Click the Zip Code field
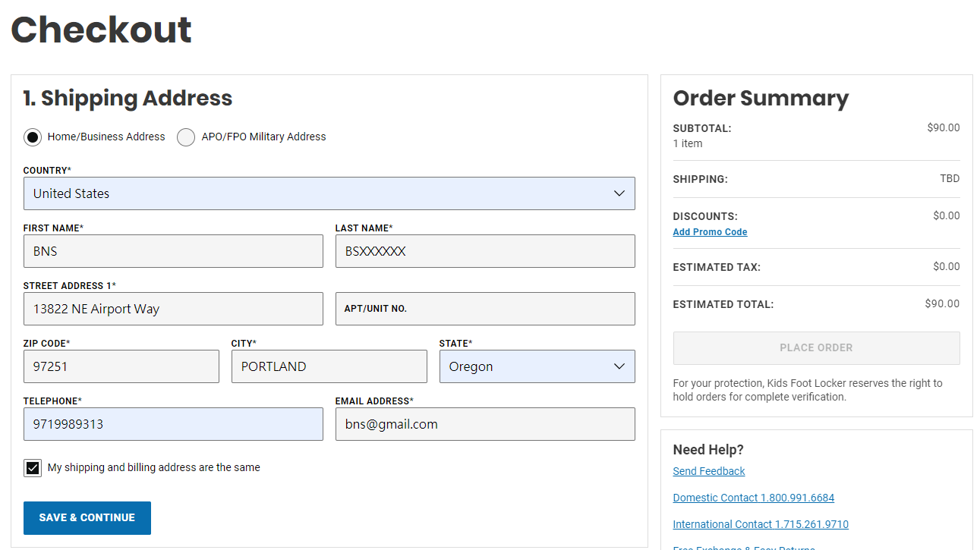The image size is (980, 550). coord(121,366)
